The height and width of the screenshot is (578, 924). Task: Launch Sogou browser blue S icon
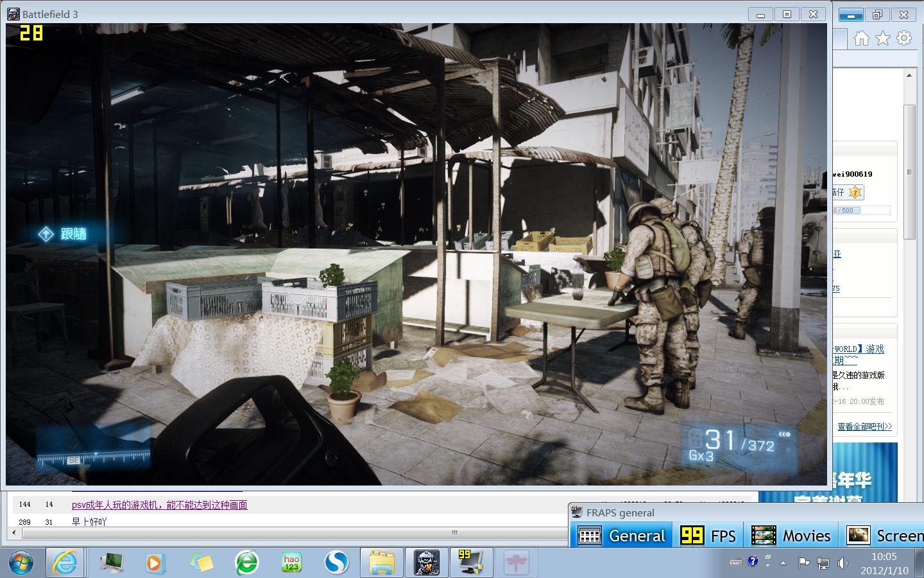[336, 563]
